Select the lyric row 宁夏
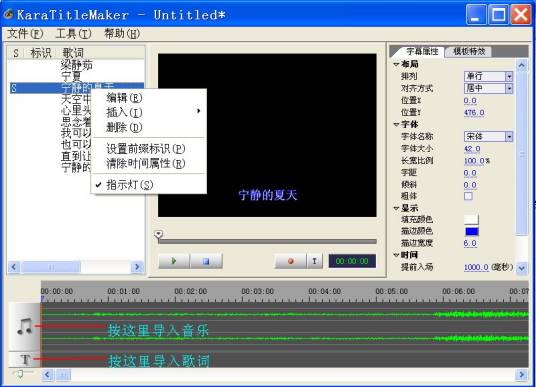 [71, 76]
